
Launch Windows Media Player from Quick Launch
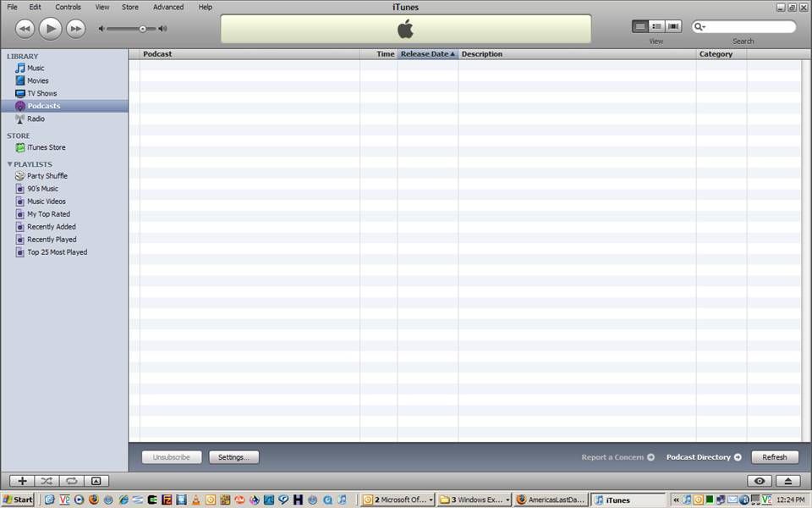(79, 500)
